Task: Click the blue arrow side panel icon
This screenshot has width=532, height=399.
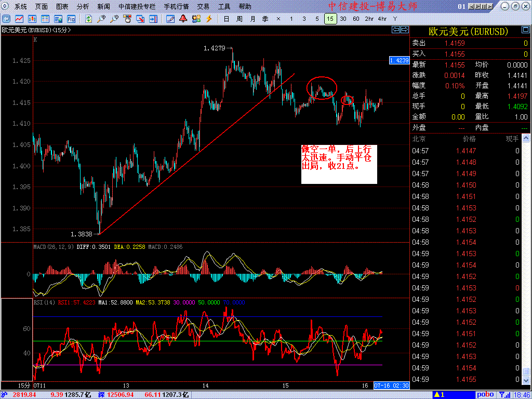Action: click(153, 19)
